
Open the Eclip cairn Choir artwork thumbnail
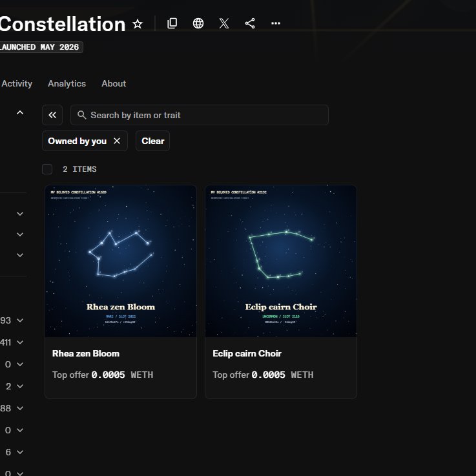281,261
